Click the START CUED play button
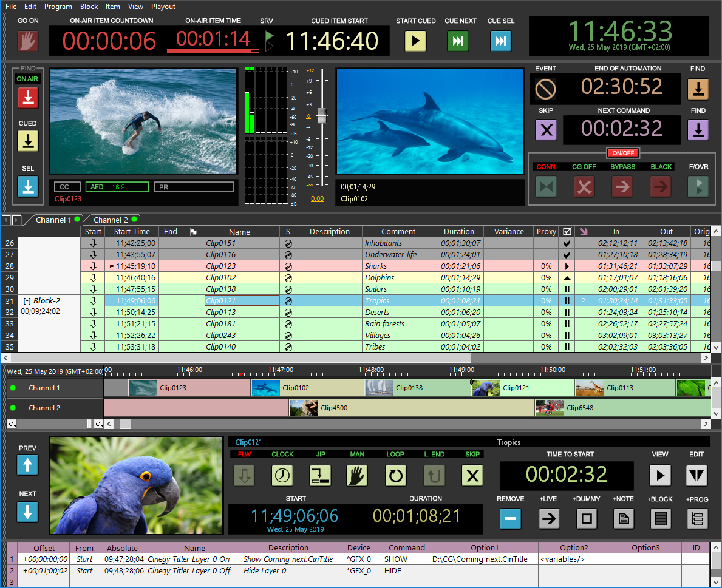The image size is (722, 588). click(415, 41)
